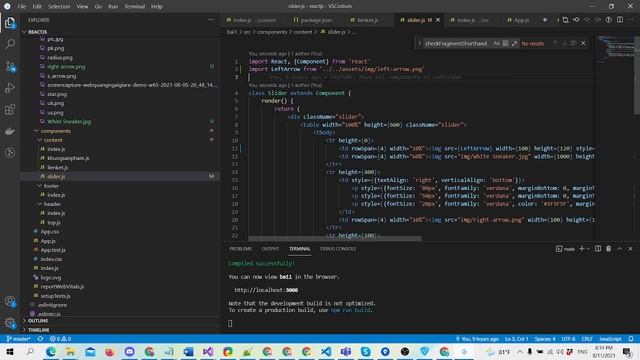This screenshot has width=640, height=360.
Task: Switch to the PROBLEMS panel tab
Action: 240,249
